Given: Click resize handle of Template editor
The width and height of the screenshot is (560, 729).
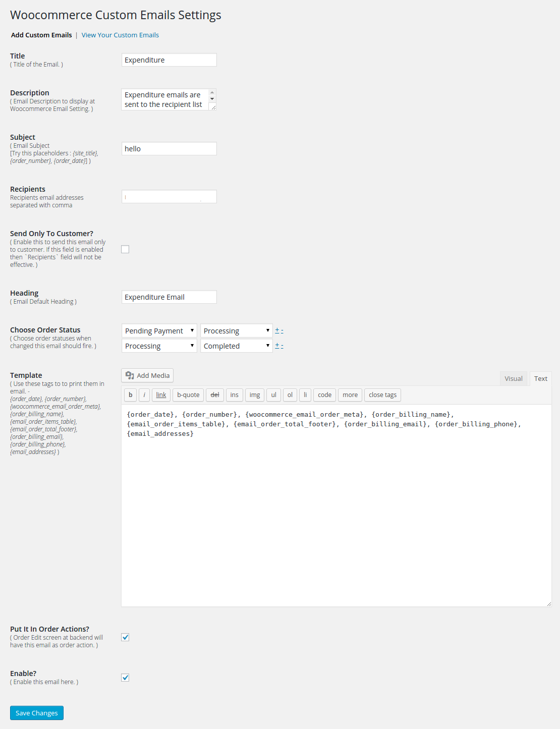Looking at the screenshot, I should 548,603.
